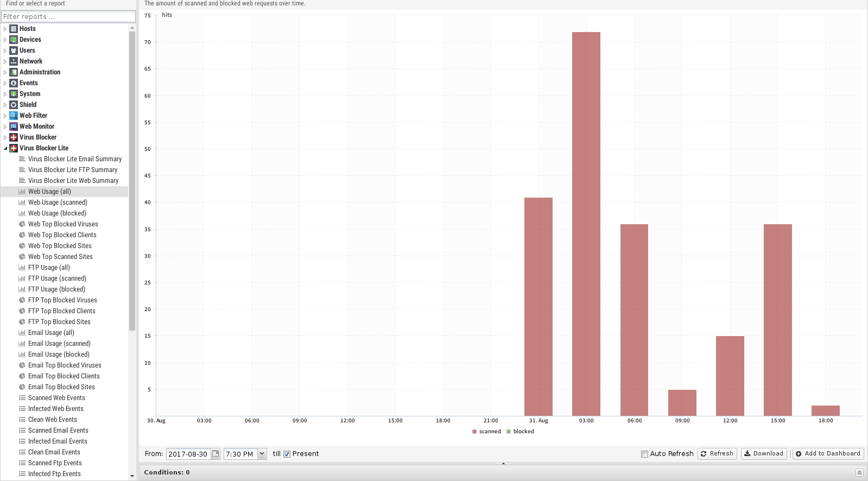
Task: Open the Email Top Blocked Clients report
Action: (64, 376)
